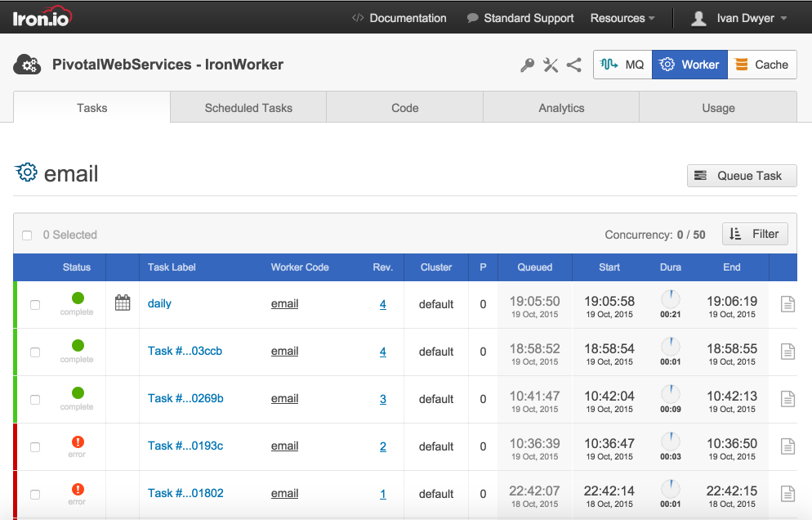Check the box for Task #...03ccb row
Screen dimensions: 812x520
(35, 352)
